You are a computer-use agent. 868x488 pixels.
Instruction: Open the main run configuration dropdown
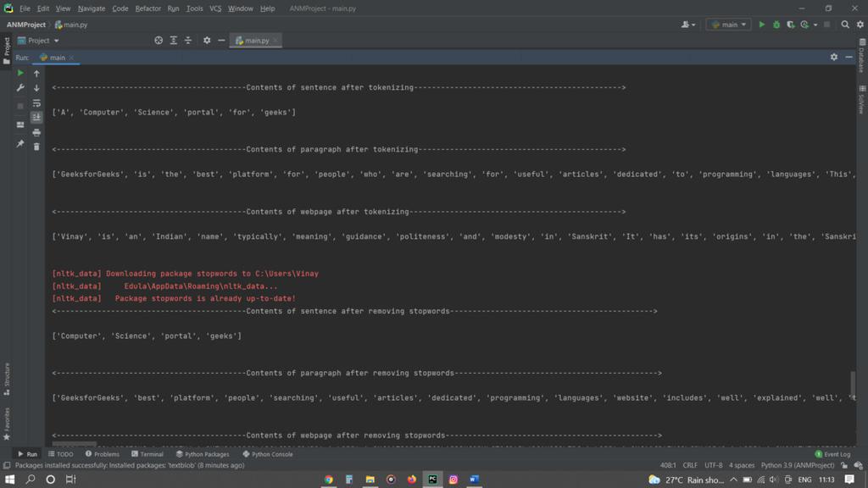pos(729,25)
